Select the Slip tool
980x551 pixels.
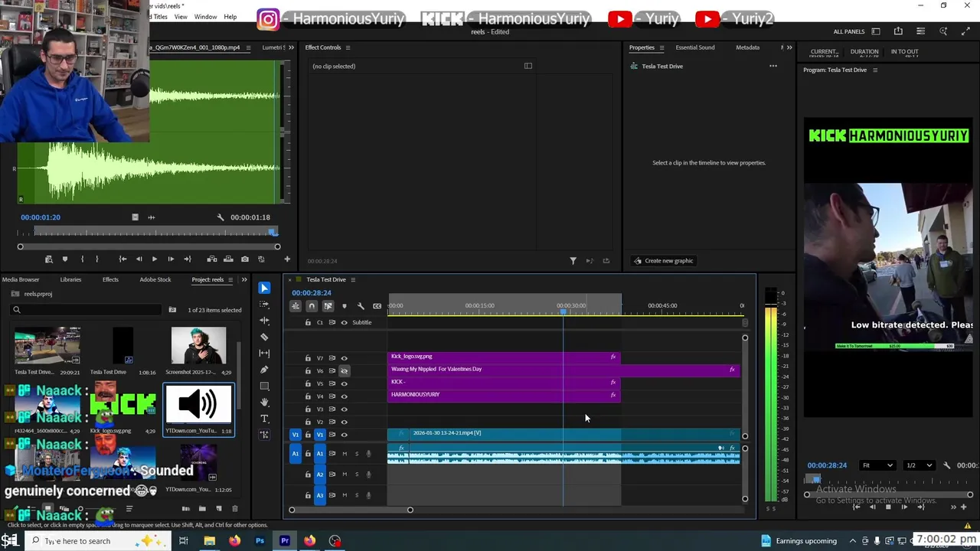pos(264,353)
